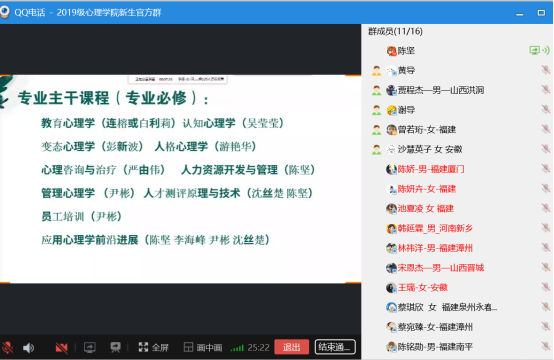This screenshot has width=554, height=360.
Task: Click the muted mic icon beside 黄导
Action: pyautogui.click(x=546, y=70)
